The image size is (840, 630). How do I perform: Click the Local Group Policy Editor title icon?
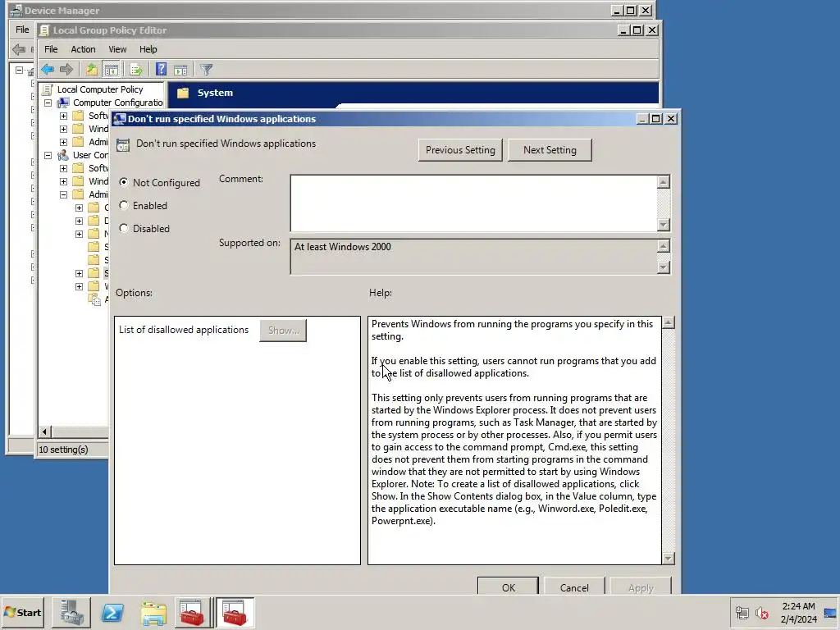tap(44, 30)
